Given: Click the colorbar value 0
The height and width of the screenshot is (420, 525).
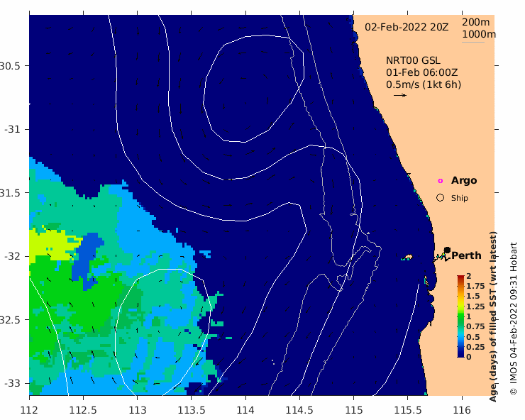Looking at the screenshot, I should pyautogui.click(x=469, y=357).
